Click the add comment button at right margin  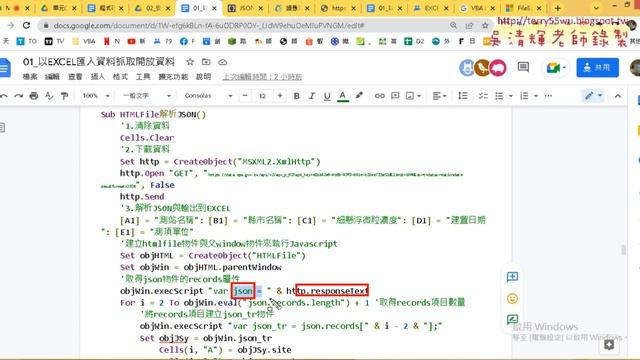click(x=512, y=277)
